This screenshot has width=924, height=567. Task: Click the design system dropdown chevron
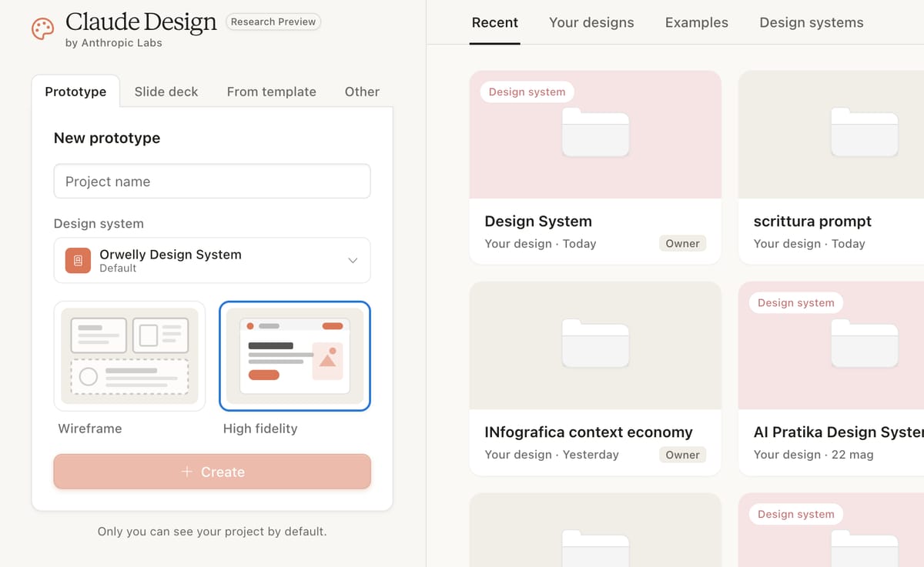point(353,260)
